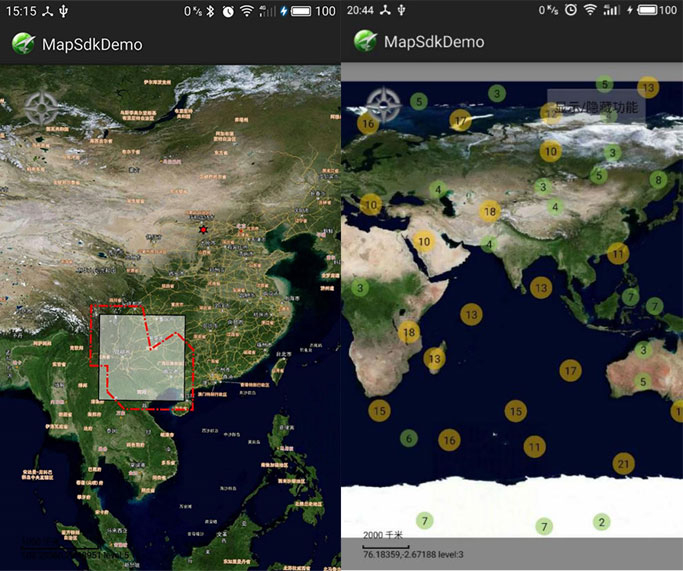Tap cluster 11 near the East China coast
683x571 pixels.
point(618,254)
